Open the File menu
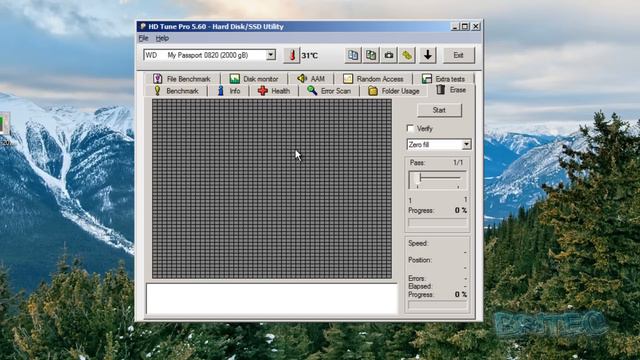Image resolution: width=640 pixels, height=360 pixels. [144, 38]
